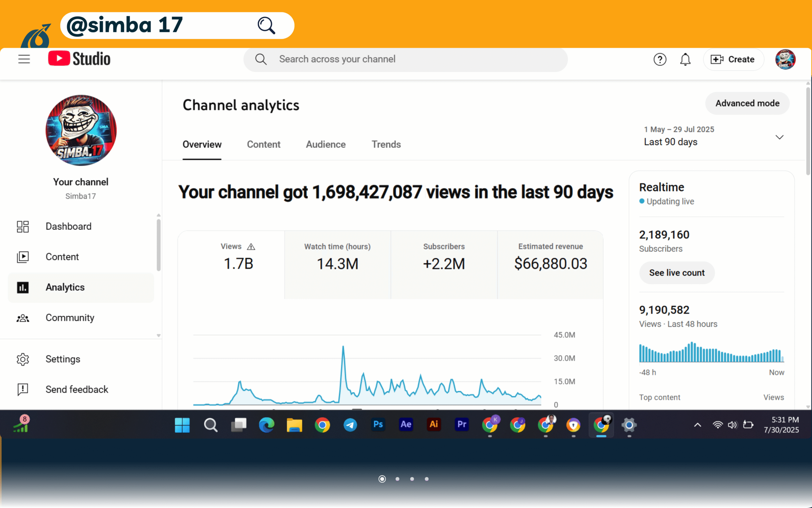Image resolution: width=812 pixels, height=508 pixels.
Task: Click the warning triangle next to Views
Action: 251,247
